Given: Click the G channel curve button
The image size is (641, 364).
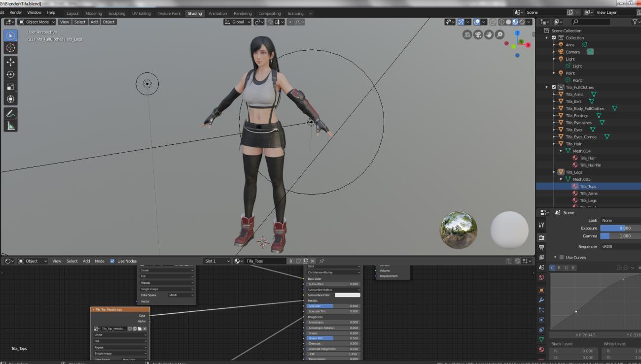Looking at the screenshot, I should pos(567,267).
